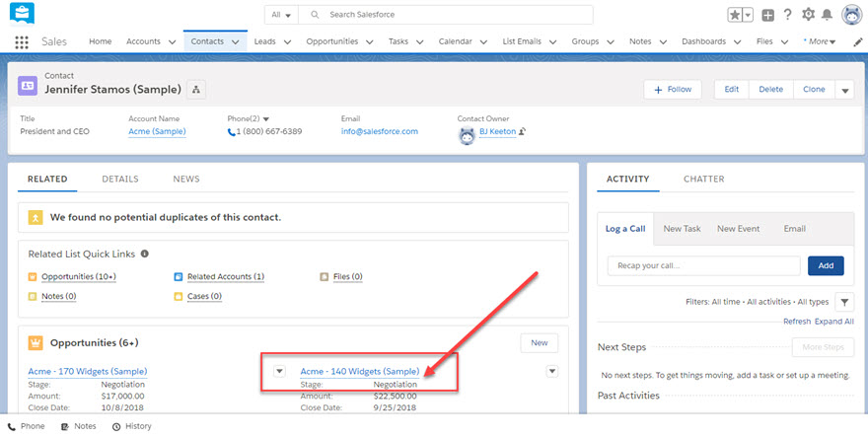
Task: Click the Recap your call input field
Action: 702,265
